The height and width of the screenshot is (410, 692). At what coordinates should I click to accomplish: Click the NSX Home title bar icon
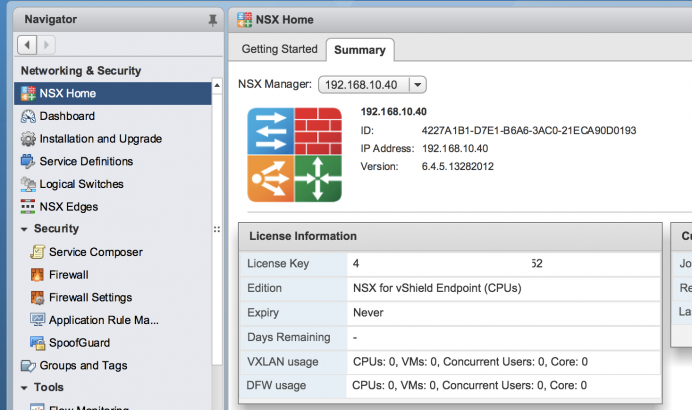[244, 20]
